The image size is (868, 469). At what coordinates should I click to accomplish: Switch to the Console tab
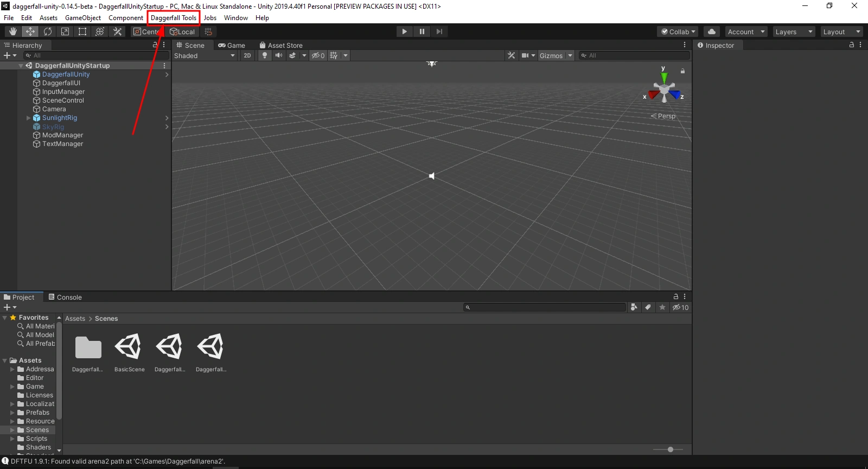point(65,297)
